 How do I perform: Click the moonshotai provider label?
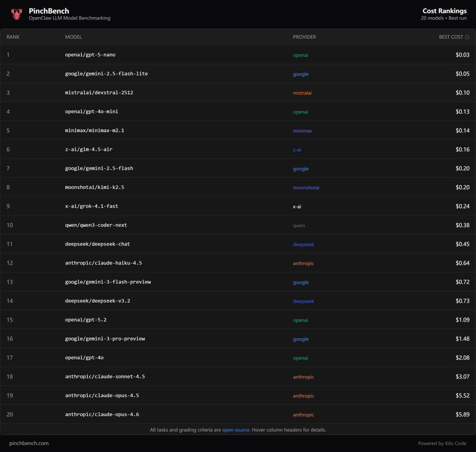click(306, 188)
